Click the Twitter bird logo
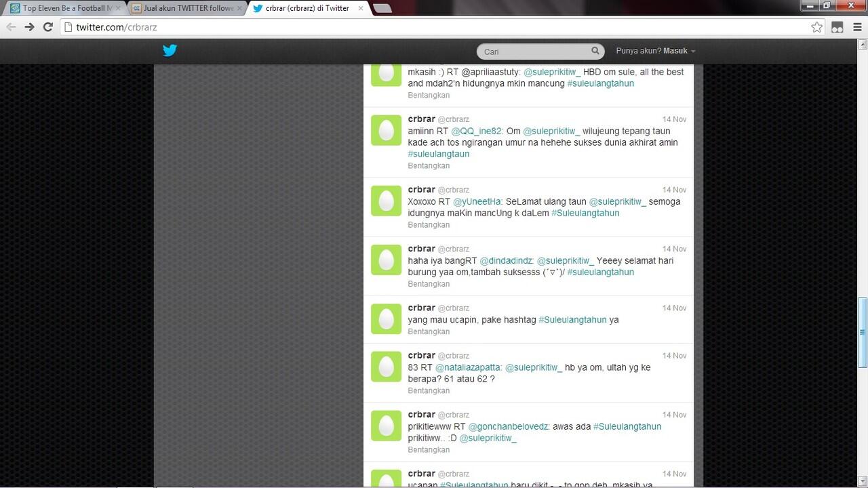 tap(170, 51)
